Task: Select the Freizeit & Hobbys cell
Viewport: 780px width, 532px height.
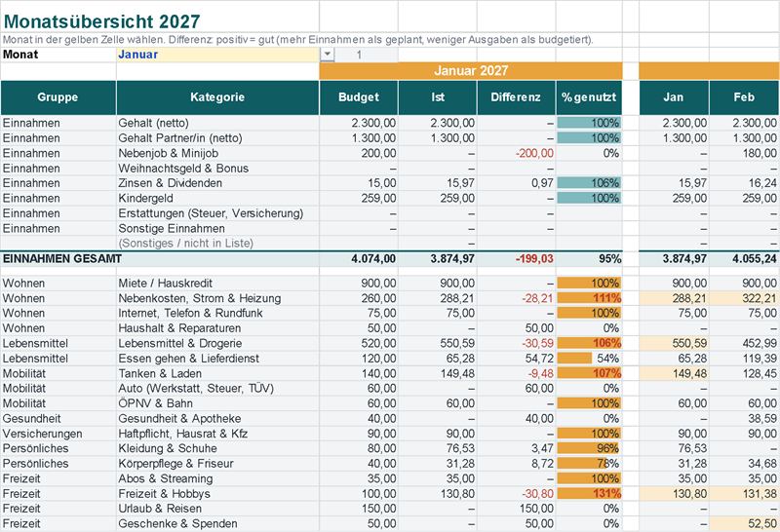Action: tap(217, 494)
